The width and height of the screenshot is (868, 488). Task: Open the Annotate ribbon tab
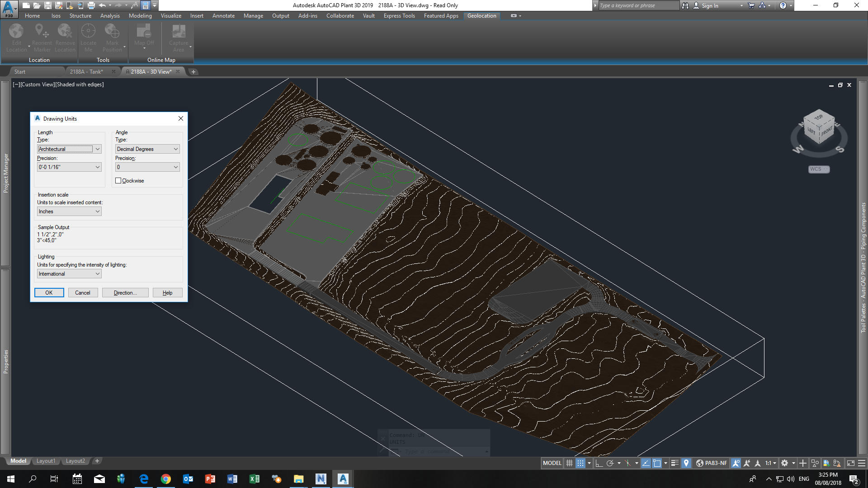223,16
